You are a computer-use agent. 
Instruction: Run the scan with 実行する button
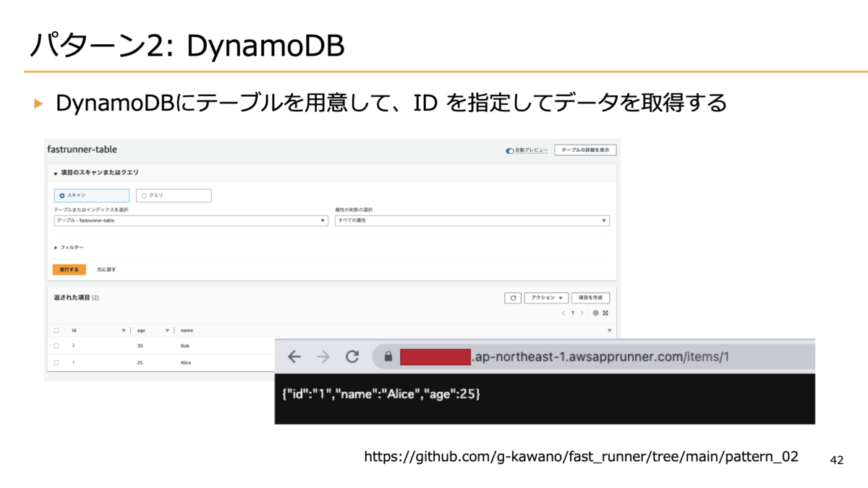(x=69, y=270)
